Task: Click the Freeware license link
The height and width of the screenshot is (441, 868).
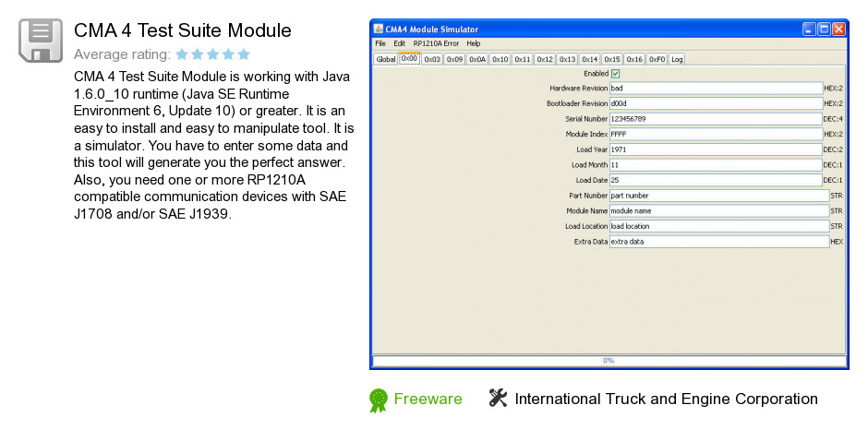Action: click(x=428, y=399)
